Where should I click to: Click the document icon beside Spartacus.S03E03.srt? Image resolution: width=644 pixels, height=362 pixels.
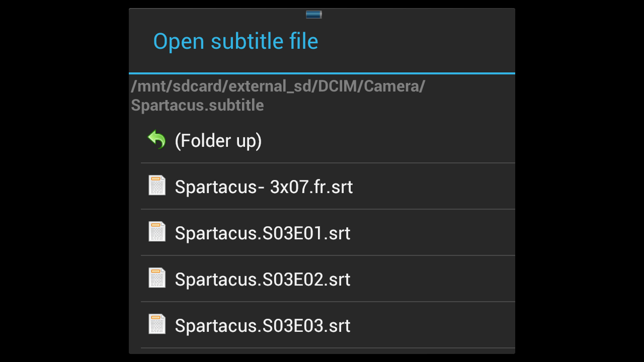(157, 324)
